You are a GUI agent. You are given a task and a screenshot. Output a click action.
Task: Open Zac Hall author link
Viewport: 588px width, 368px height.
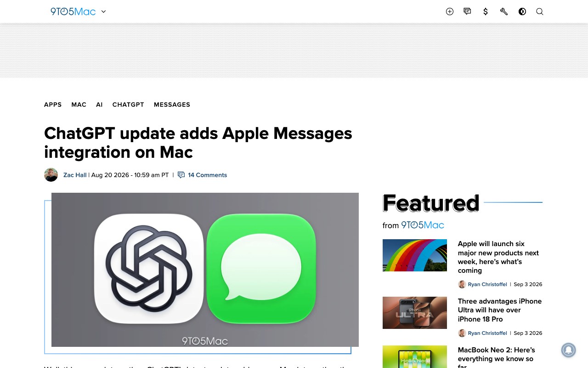click(x=75, y=175)
